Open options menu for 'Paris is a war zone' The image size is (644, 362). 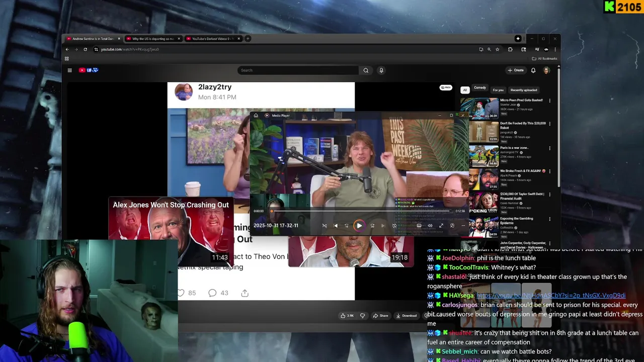pyautogui.click(x=549, y=148)
